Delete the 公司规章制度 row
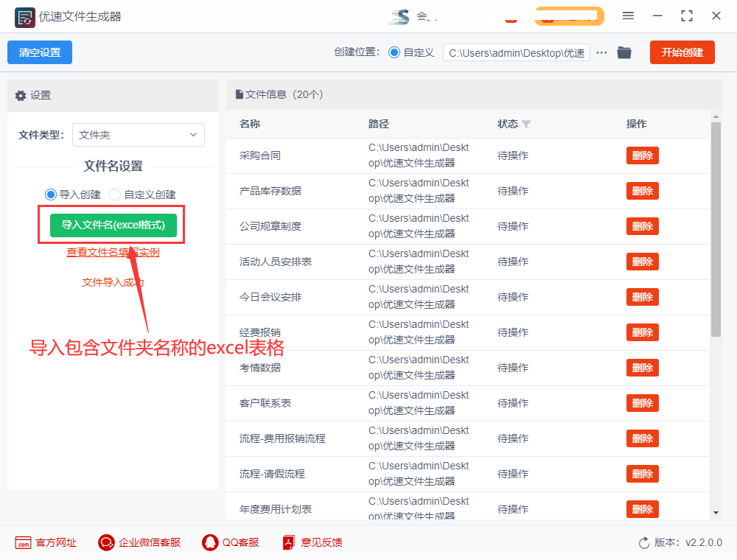 642,226
